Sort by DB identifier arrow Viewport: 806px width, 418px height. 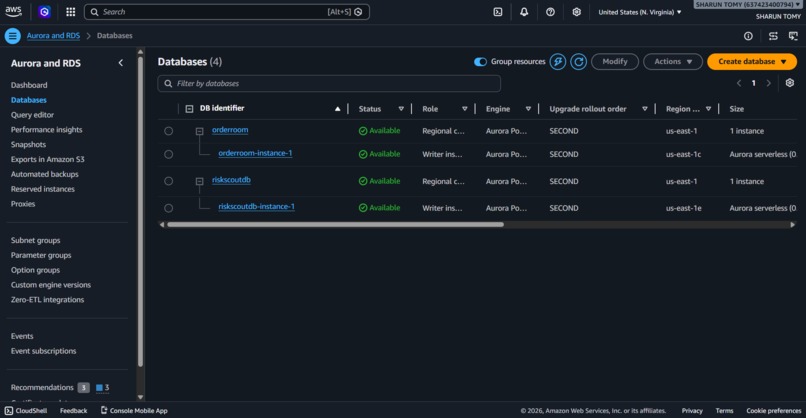coord(337,108)
